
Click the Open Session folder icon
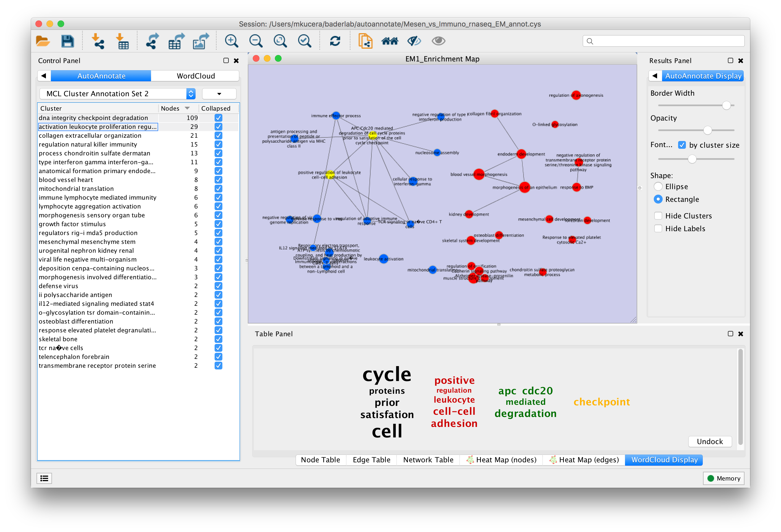coord(43,41)
